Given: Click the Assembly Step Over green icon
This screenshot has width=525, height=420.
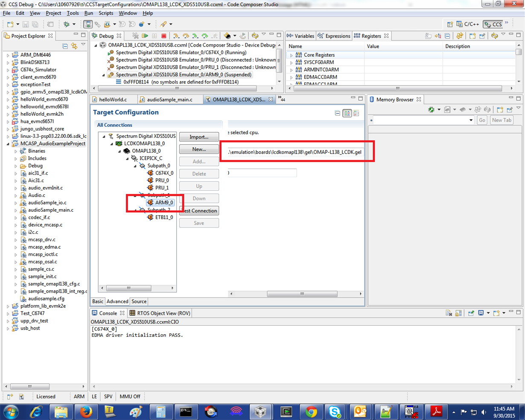Looking at the screenshot, I should click(x=204, y=36).
